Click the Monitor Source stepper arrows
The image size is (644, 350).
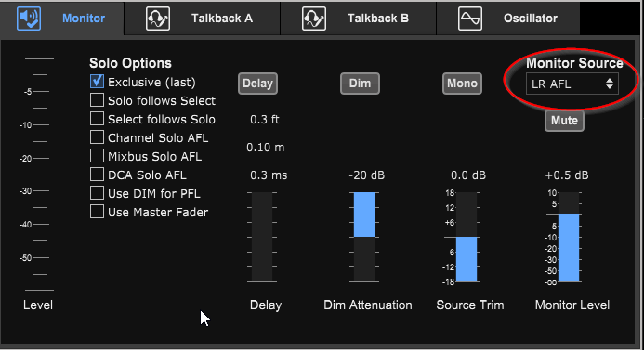(x=610, y=84)
